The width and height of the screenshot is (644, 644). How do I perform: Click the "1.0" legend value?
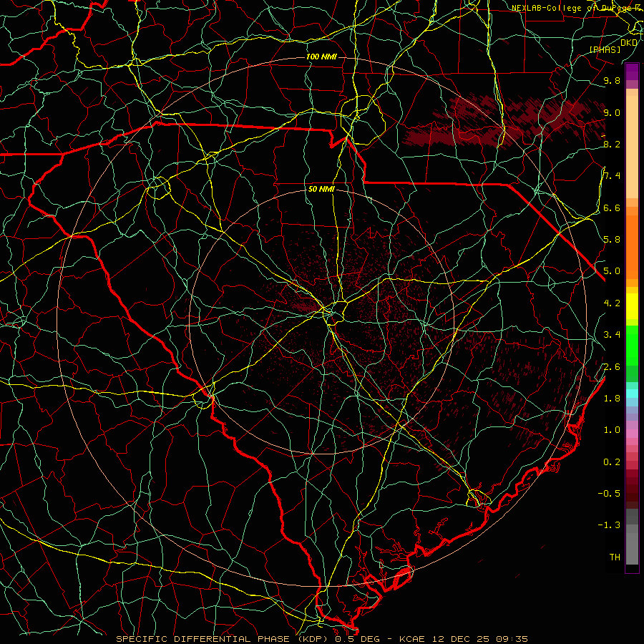pos(612,430)
